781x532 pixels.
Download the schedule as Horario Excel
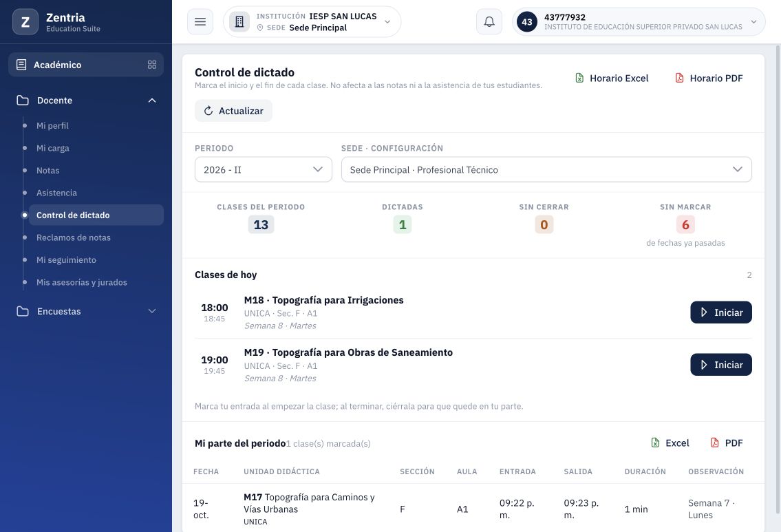pyautogui.click(x=612, y=78)
